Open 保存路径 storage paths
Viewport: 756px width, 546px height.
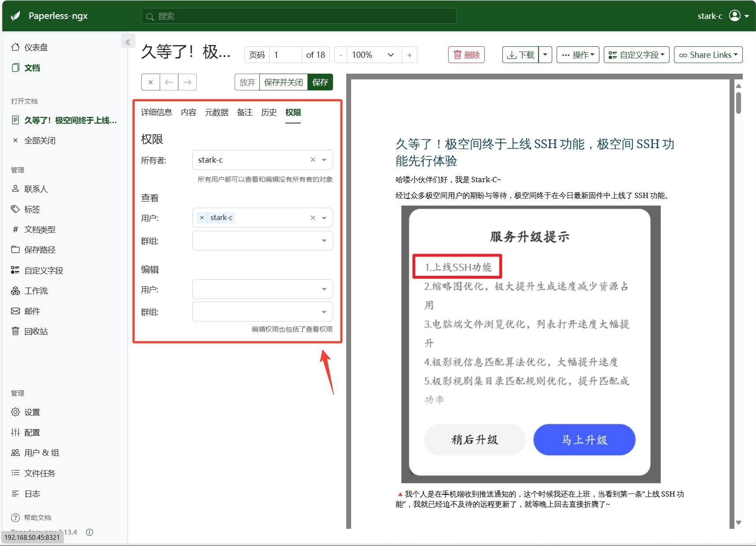[34, 250]
